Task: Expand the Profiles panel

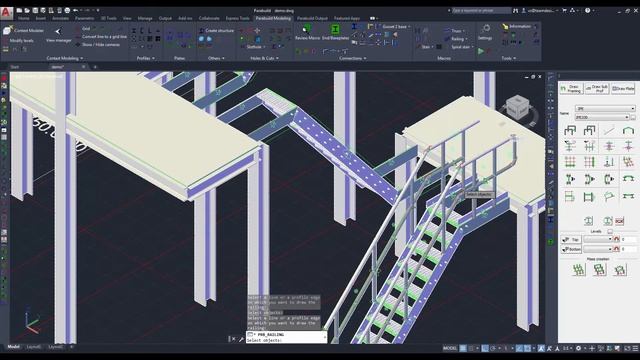Action: [145, 58]
